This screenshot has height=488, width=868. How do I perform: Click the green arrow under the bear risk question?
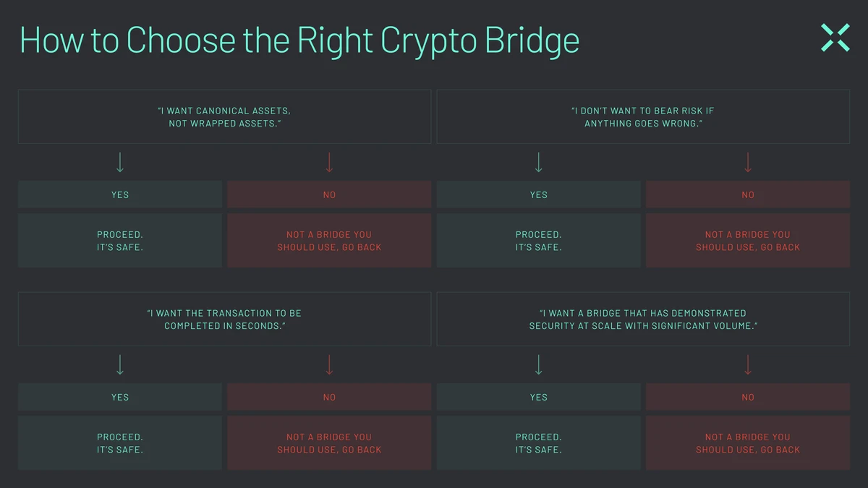pos(538,163)
